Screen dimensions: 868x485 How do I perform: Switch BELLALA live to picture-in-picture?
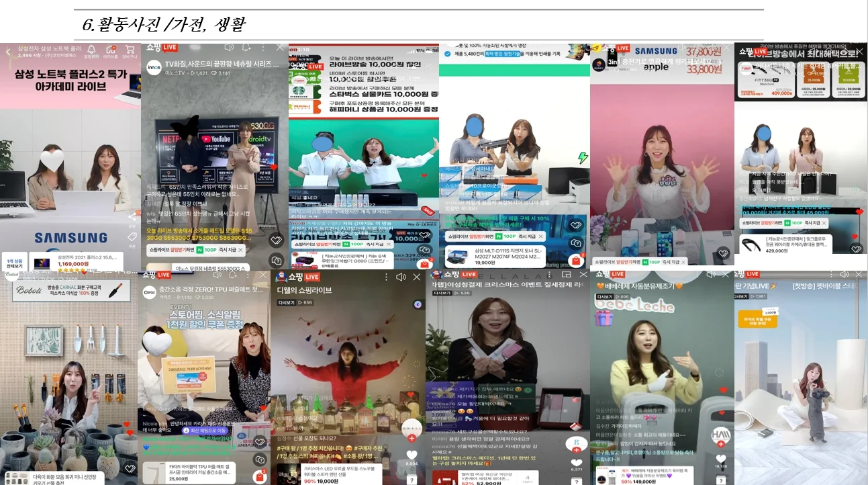pyautogui.click(x=565, y=274)
